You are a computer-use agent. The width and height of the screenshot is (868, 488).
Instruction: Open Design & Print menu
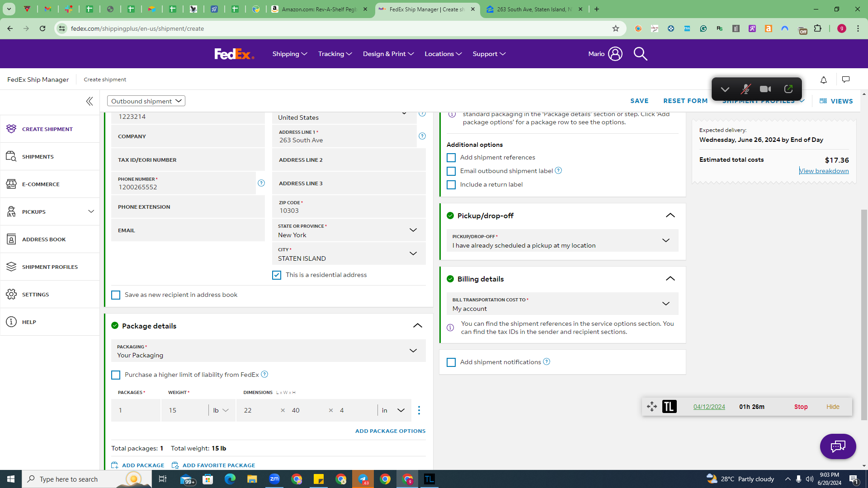click(388, 54)
